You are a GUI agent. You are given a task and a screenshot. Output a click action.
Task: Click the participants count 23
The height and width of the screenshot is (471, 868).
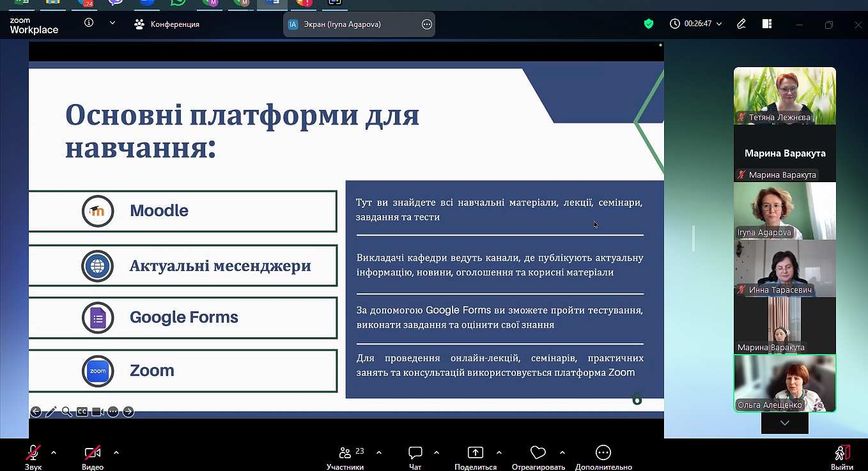(x=360, y=451)
